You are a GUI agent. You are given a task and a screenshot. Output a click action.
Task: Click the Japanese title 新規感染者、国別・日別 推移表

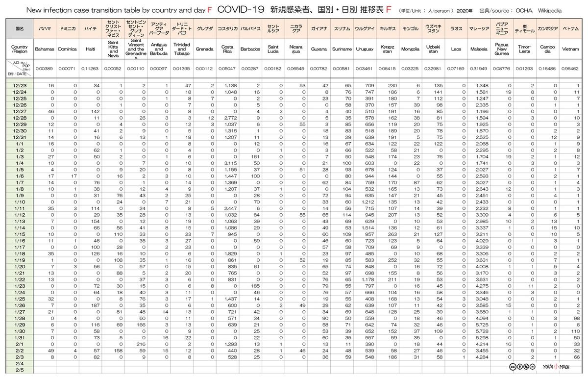click(326, 10)
